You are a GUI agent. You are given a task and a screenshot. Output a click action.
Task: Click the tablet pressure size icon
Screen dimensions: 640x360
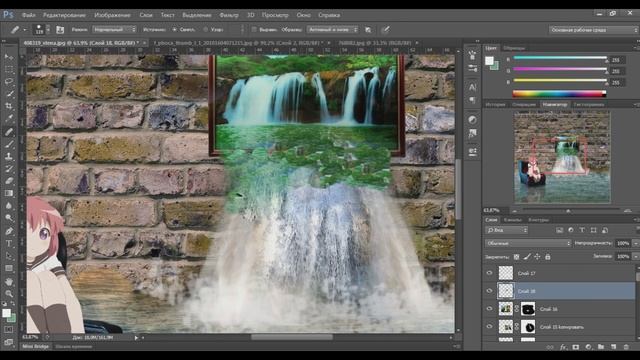386,29
